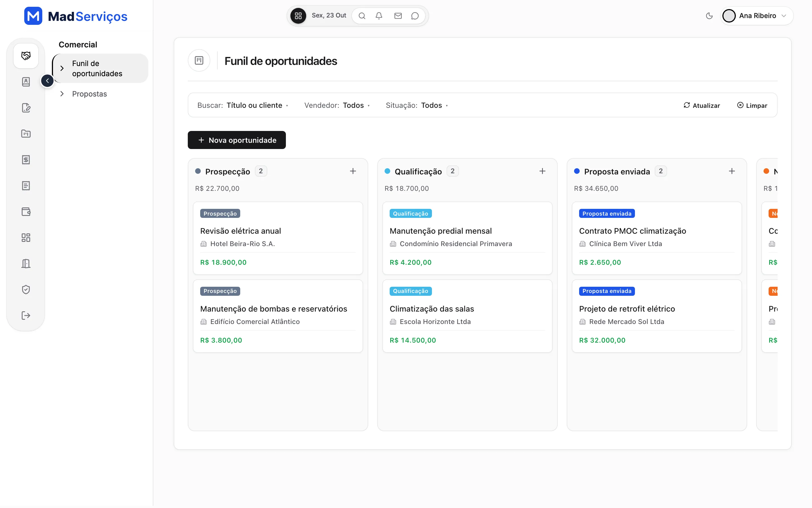Open the mail envelope icon
This screenshot has height=508, width=812.
pyautogui.click(x=398, y=16)
